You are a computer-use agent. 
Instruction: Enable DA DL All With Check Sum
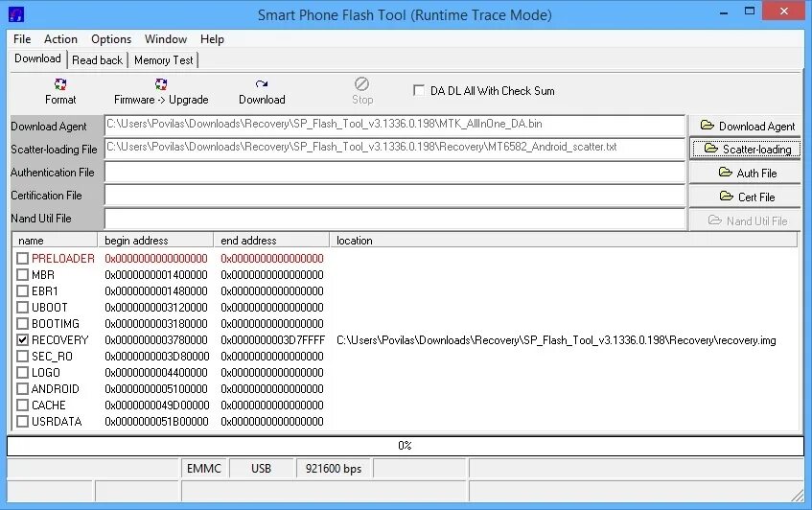click(x=418, y=91)
